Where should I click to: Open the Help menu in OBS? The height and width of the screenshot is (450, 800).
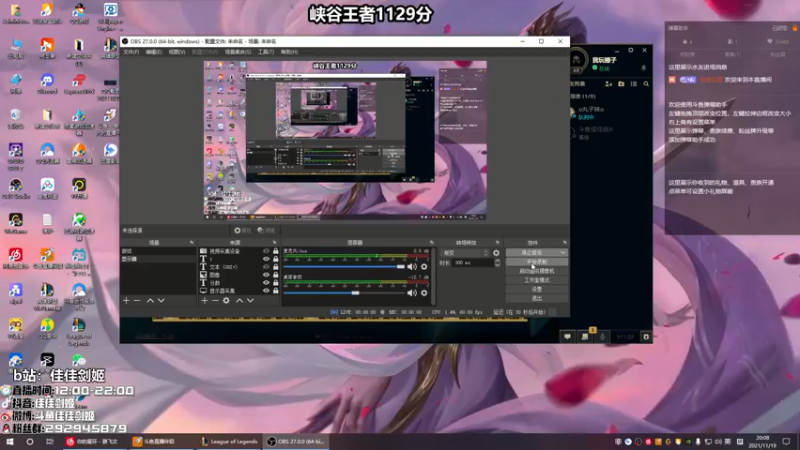[x=289, y=52]
